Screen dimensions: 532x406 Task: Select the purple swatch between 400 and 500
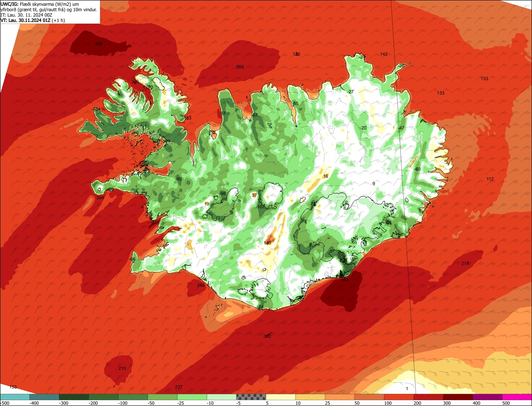click(x=488, y=397)
